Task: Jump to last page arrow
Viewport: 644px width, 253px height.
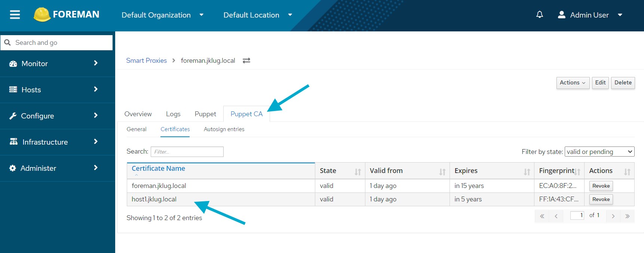Action: [x=627, y=216]
